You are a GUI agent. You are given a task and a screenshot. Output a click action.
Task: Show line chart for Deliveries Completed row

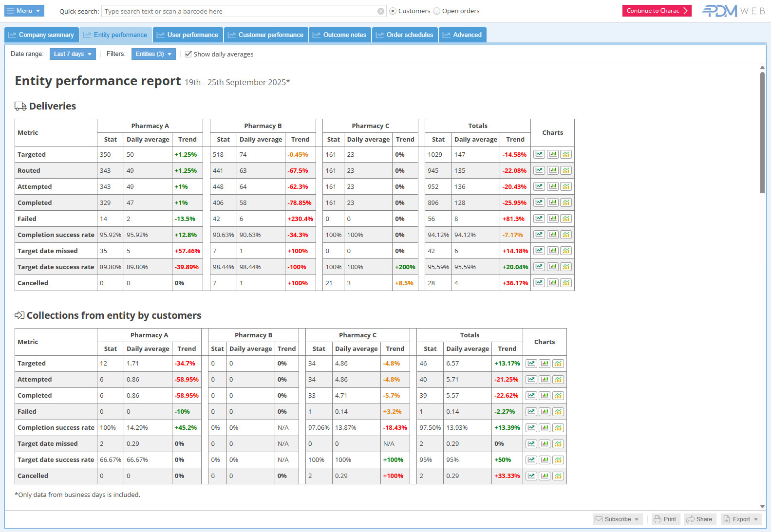click(539, 202)
